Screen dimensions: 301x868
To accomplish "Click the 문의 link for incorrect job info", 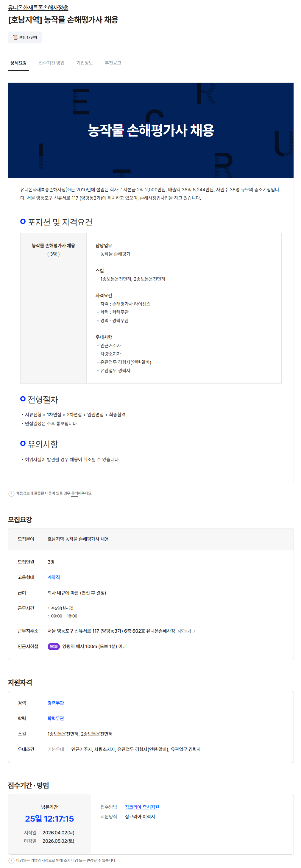I will [x=74, y=493].
